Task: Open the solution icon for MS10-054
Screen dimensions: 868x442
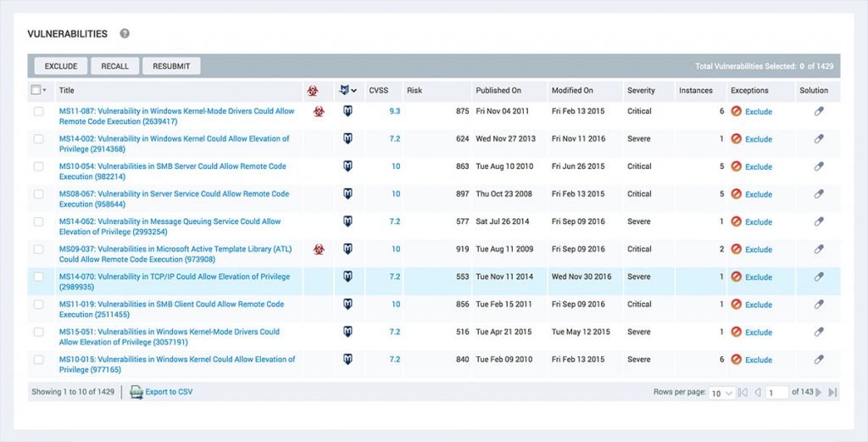Action: 819,166
